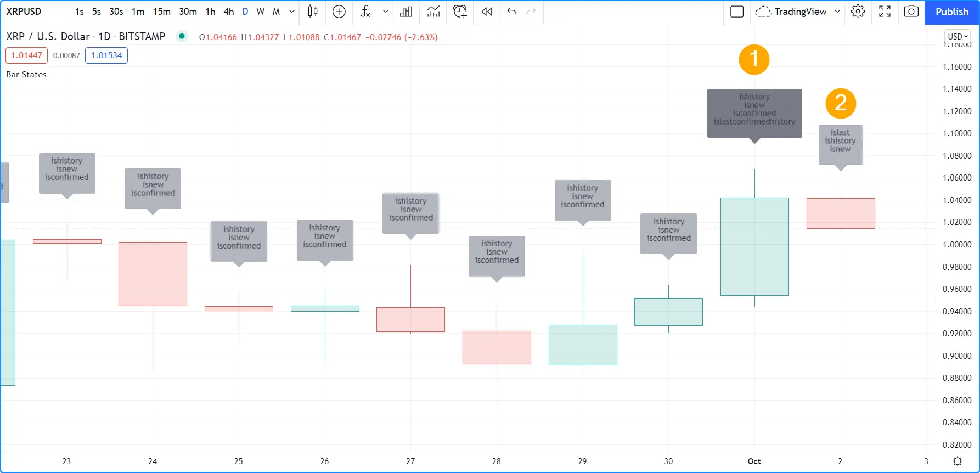Viewport: 980px width, 473px height.
Task: Open the Indicators fx menu
Action: [365, 12]
